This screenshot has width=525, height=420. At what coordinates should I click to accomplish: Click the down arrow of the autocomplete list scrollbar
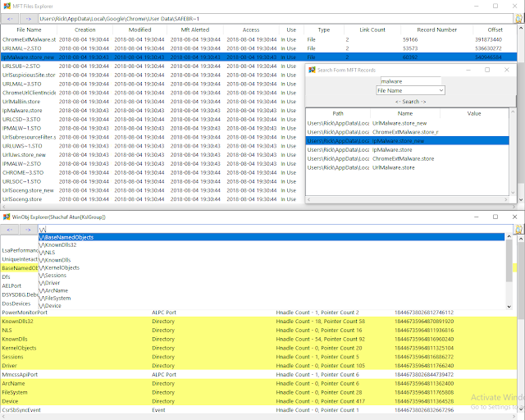[x=509, y=307]
